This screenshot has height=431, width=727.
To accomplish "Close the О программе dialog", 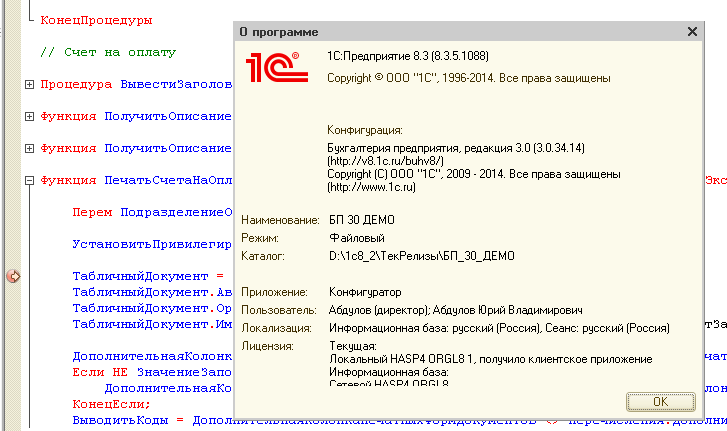I will coord(692,32).
